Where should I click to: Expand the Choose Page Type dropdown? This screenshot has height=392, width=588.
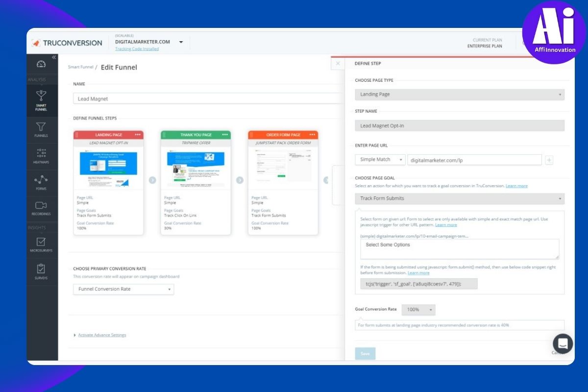(459, 95)
